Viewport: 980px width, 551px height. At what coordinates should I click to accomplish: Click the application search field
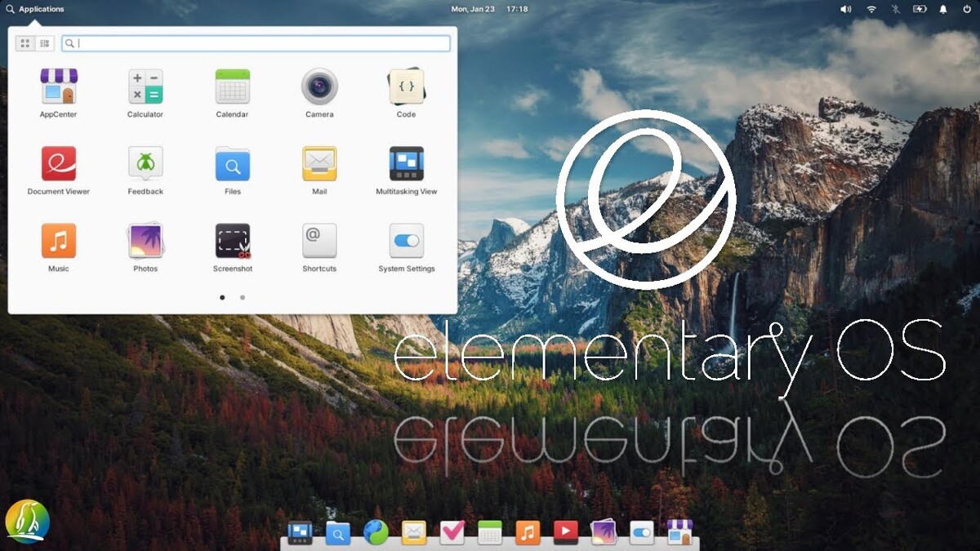[256, 43]
